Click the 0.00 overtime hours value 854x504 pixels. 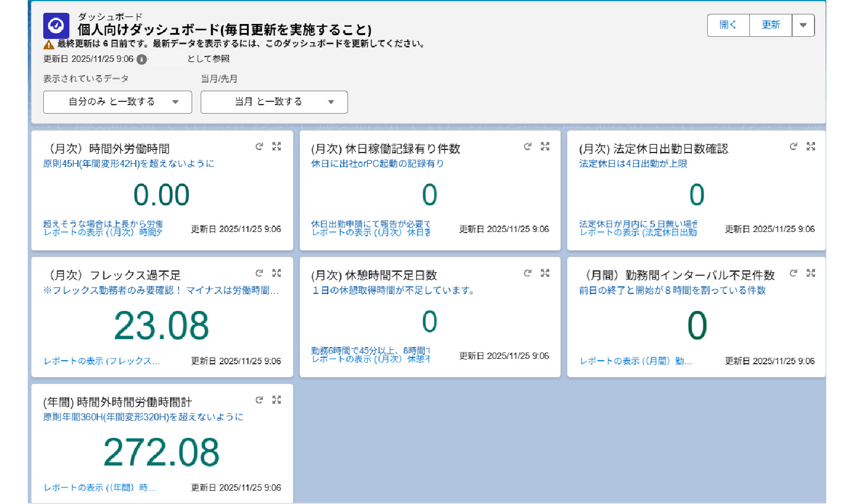pos(162,195)
